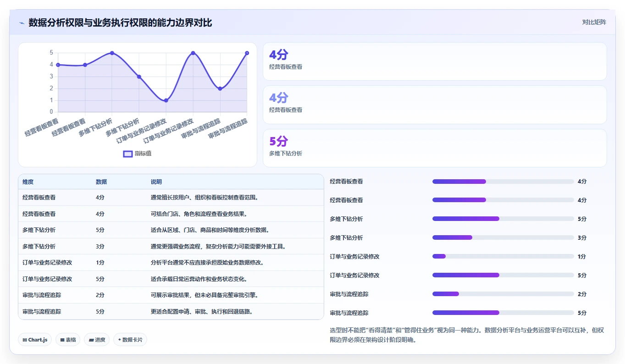Click the chart data point at value 2
The image size is (625, 364).
[220, 88]
